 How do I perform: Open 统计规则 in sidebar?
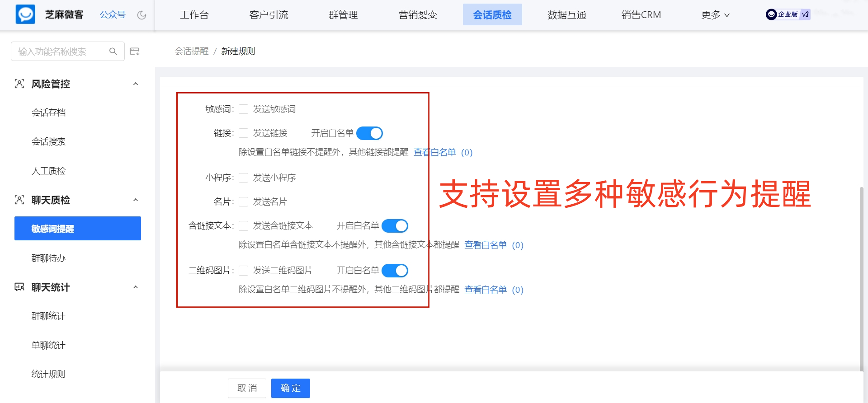pos(48,374)
